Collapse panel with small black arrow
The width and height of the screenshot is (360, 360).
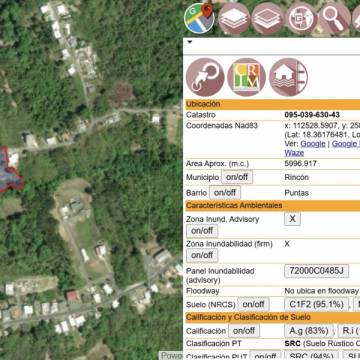click(x=190, y=42)
